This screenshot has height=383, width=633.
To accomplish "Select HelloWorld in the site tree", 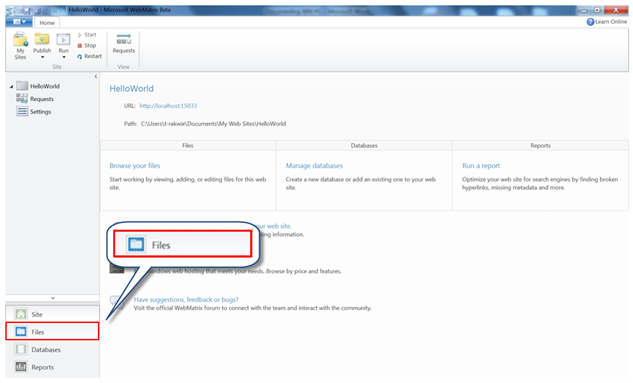I will pyautogui.click(x=38, y=86).
